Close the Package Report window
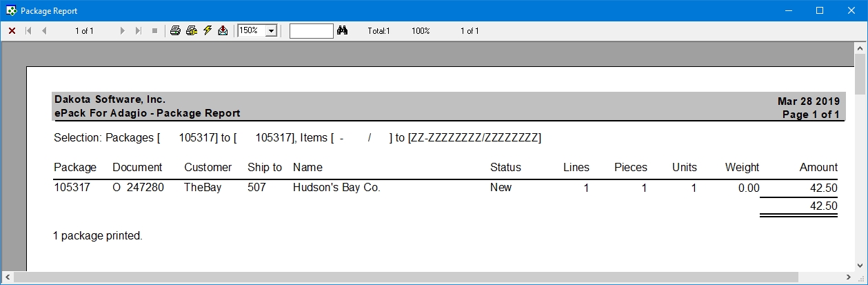This screenshot has height=285, width=868. [851, 10]
